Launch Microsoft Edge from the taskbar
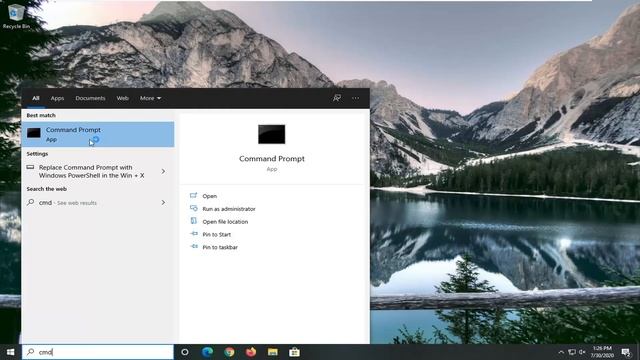Image resolution: width=640 pixels, height=360 pixels. tap(207, 352)
